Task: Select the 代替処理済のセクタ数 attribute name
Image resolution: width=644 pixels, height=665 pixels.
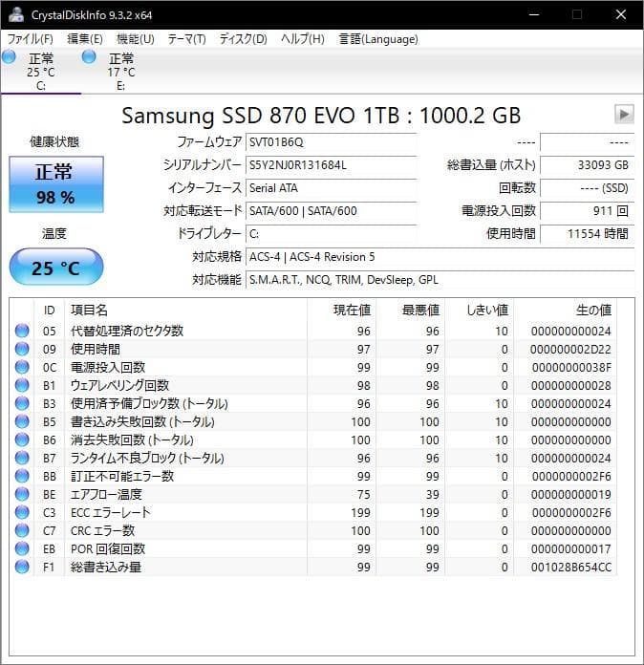Action: 127,331
